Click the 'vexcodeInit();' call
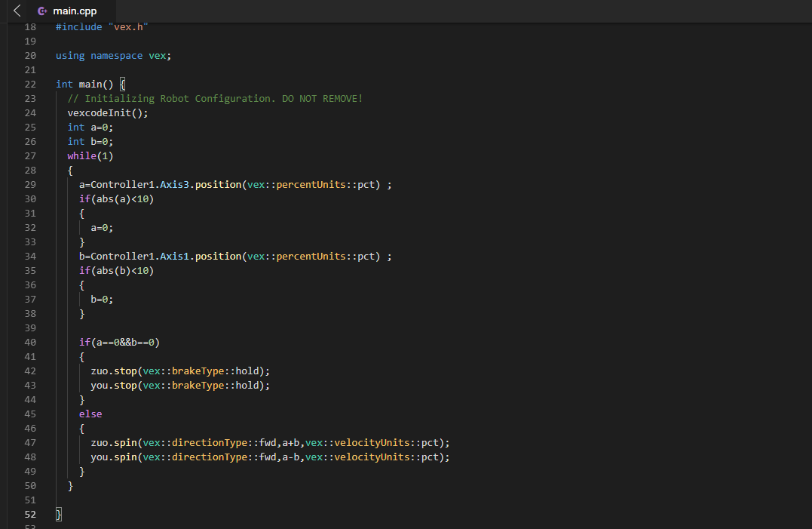The height and width of the screenshot is (529, 812). point(108,113)
